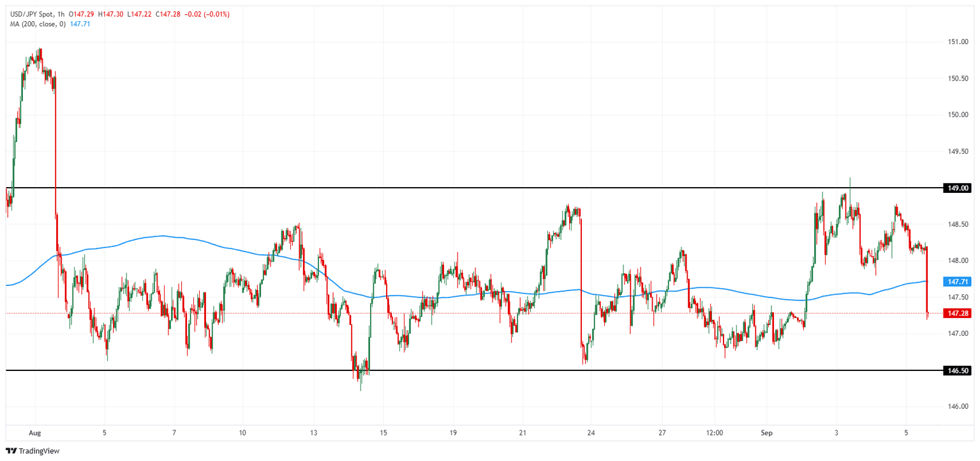
Task: Click the TradingView wordmark link
Action: (x=40, y=450)
